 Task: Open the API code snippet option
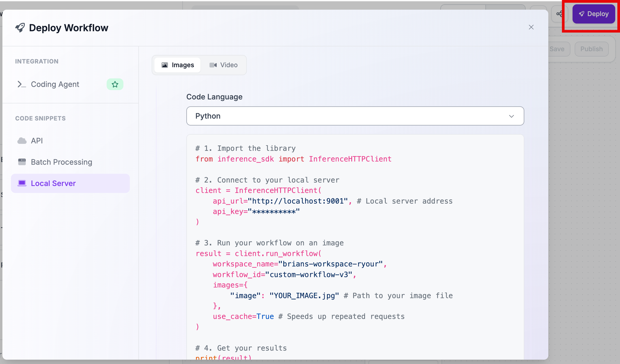coord(70,141)
